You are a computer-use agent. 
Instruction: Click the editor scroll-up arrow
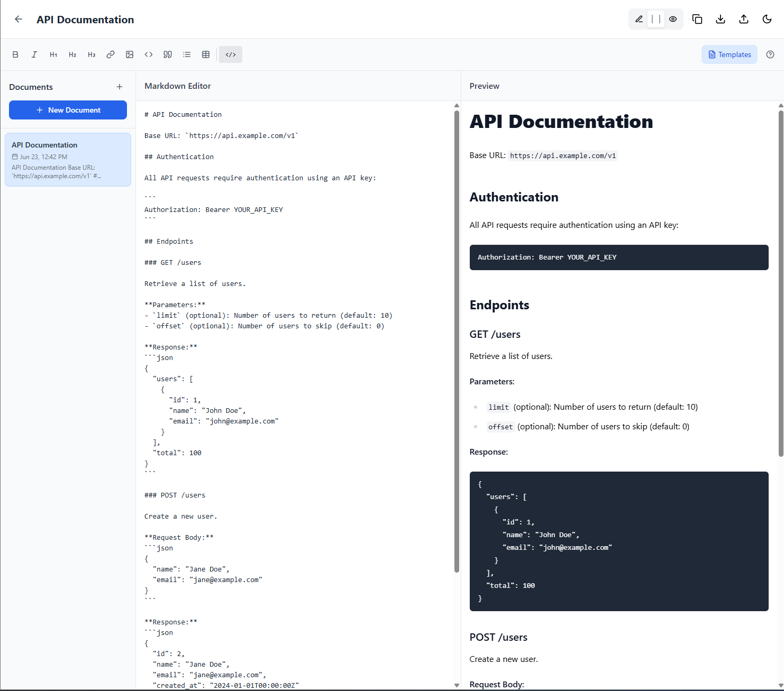tap(457, 105)
